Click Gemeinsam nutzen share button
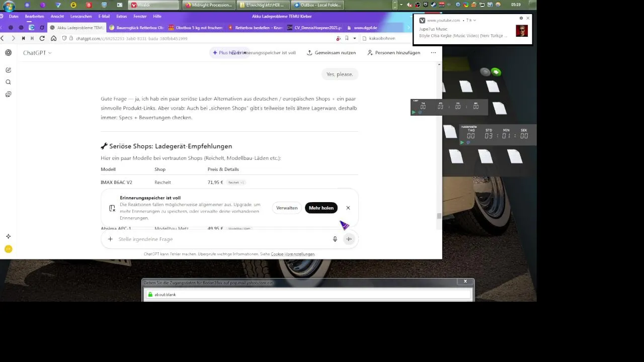The height and width of the screenshot is (362, 644). pyautogui.click(x=331, y=53)
